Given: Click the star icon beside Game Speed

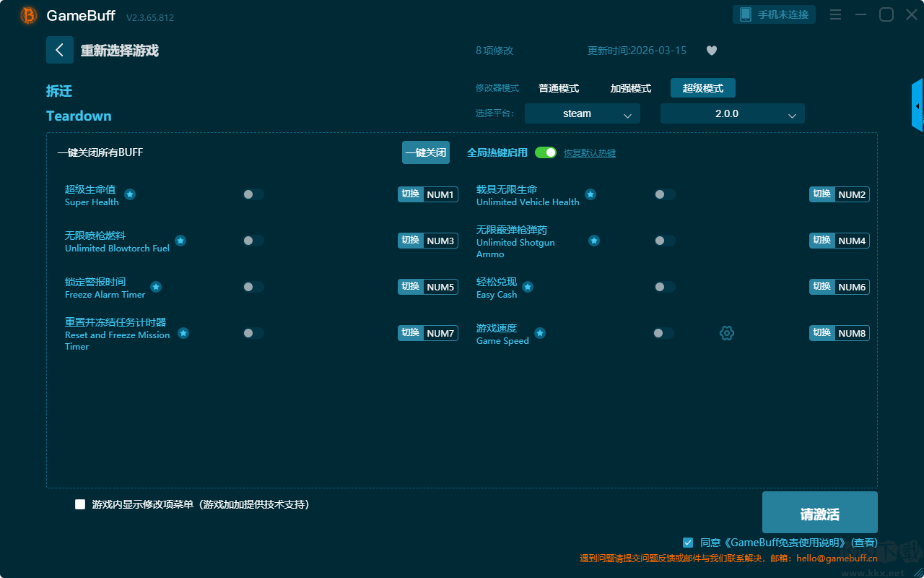Looking at the screenshot, I should tap(540, 333).
